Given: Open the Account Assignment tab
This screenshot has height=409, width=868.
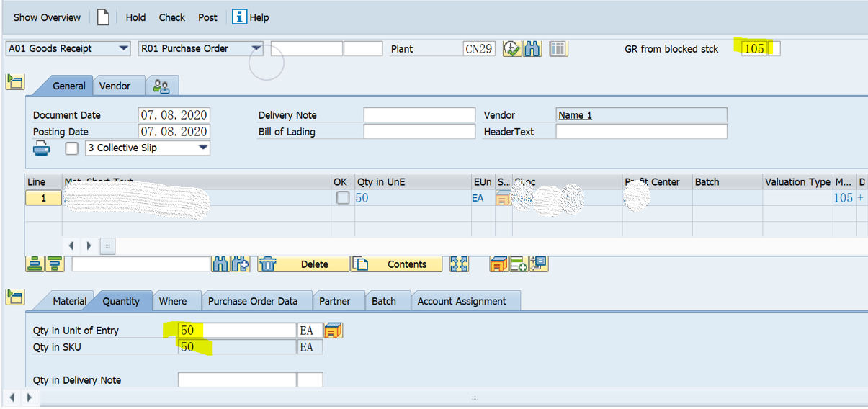Looking at the screenshot, I should [462, 301].
